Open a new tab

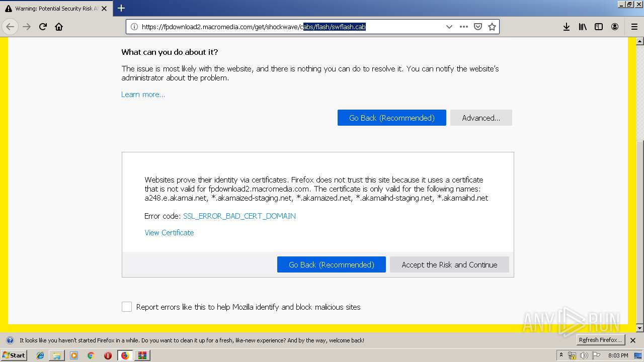[x=121, y=8]
